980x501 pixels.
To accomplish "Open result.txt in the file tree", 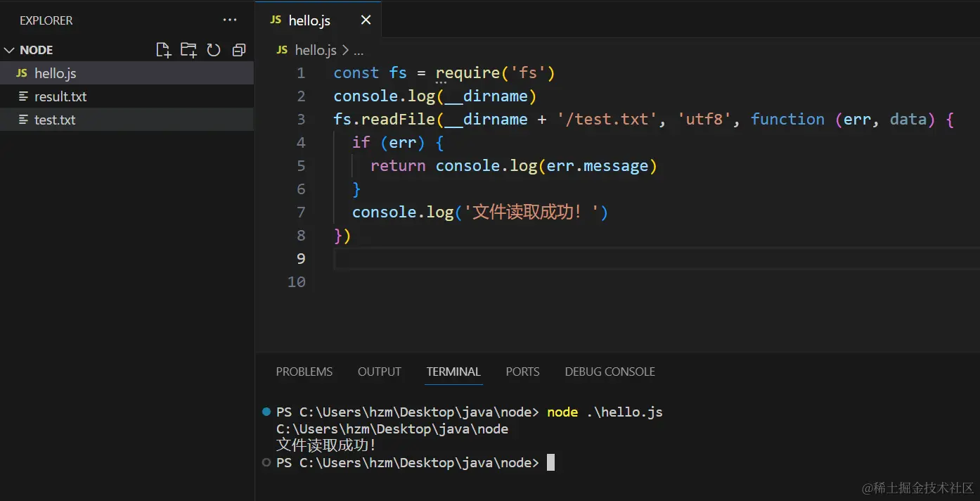I will [127, 96].
